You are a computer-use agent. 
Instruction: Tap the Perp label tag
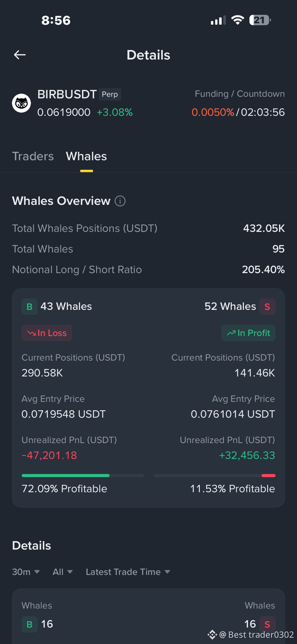click(x=110, y=94)
